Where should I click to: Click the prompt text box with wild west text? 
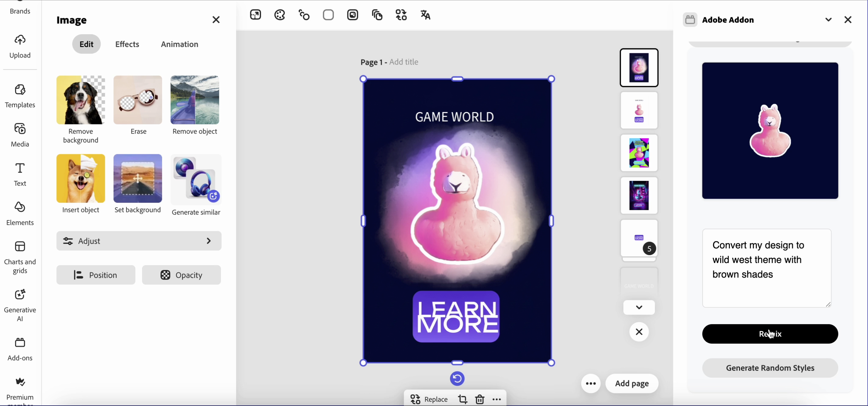[767, 268]
